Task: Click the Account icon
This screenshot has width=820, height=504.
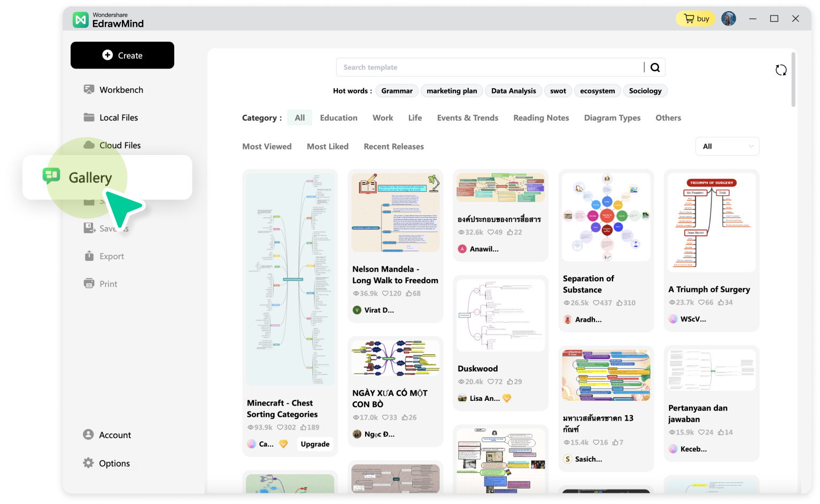Action: (89, 435)
